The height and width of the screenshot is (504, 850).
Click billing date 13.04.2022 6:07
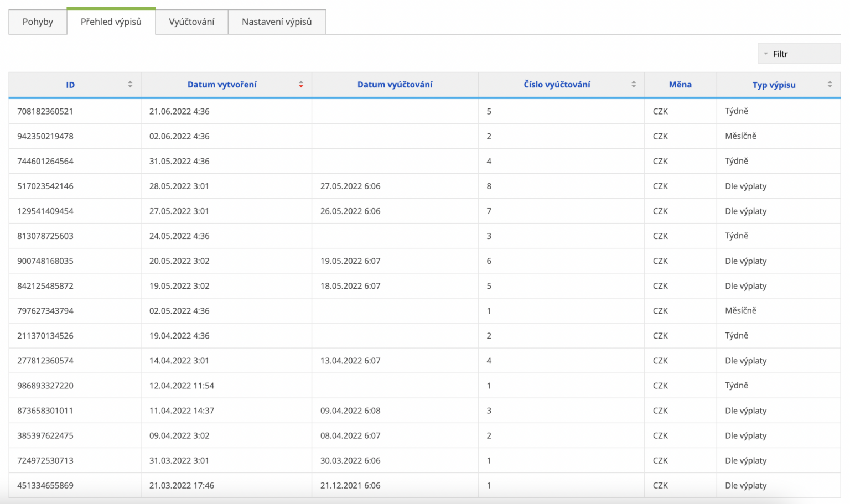click(x=350, y=360)
